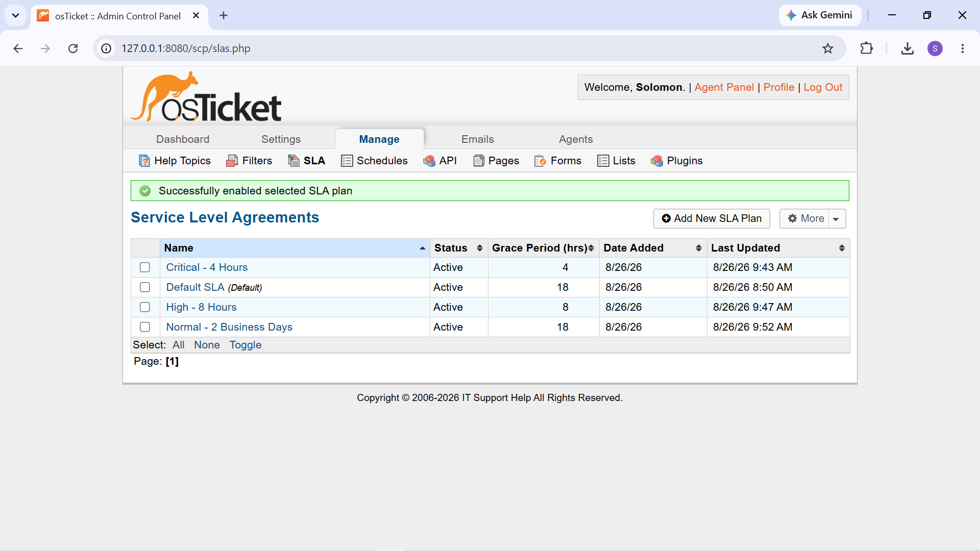Viewport: 980px width, 551px height.
Task: Check the Normal - 2 Business Days checkbox
Action: [145, 327]
